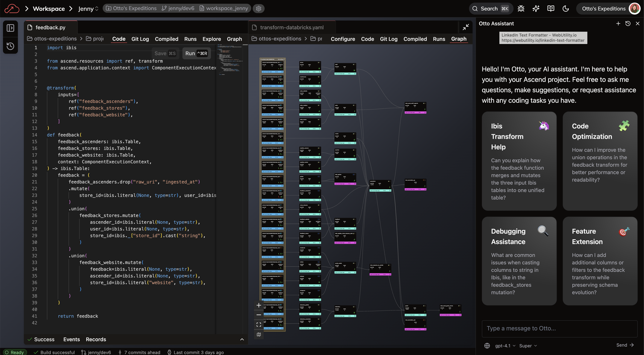Click the workspace settings gear icon
The width and height of the screenshot is (644, 355).
[x=258, y=9]
